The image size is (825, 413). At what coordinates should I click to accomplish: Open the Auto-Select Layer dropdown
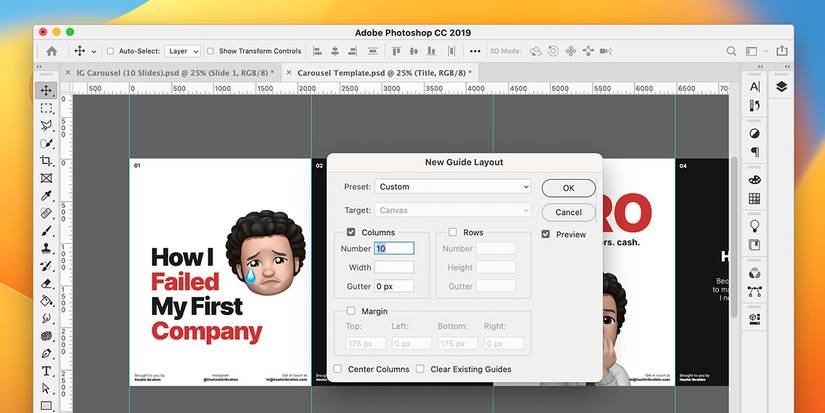[183, 51]
